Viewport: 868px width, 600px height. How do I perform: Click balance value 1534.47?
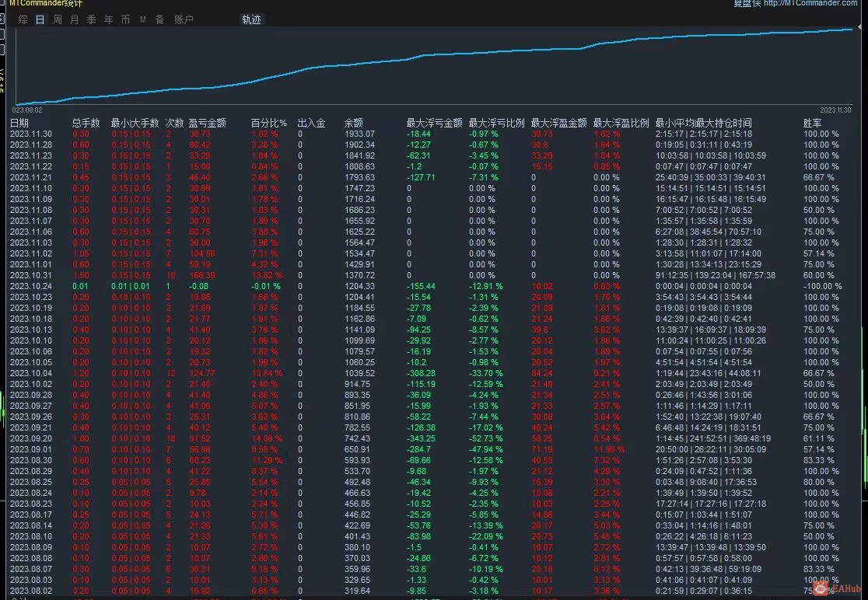[359, 254]
